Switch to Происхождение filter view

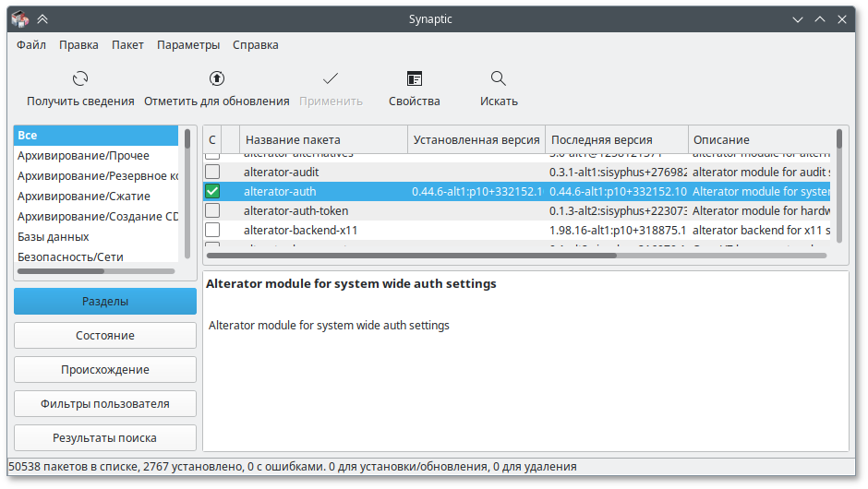[x=105, y=370]
